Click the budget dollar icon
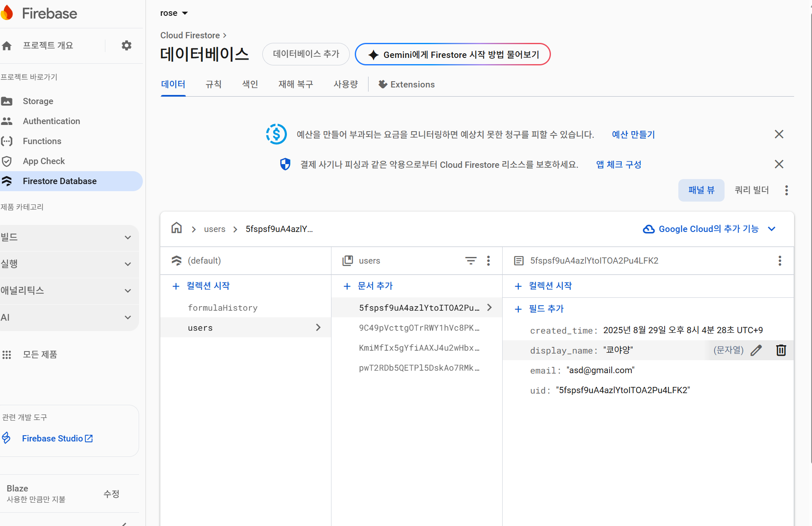 coord(276,134)
